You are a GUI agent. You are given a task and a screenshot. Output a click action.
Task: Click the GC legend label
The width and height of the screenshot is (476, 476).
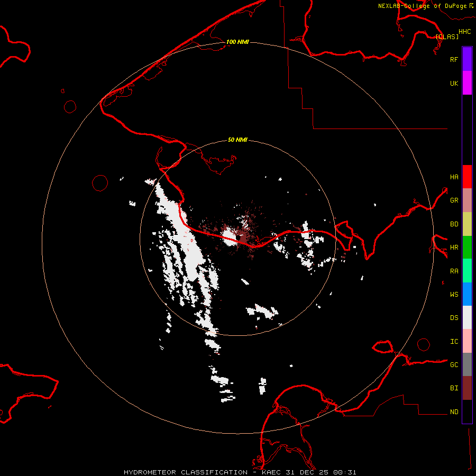pos(454,365)
